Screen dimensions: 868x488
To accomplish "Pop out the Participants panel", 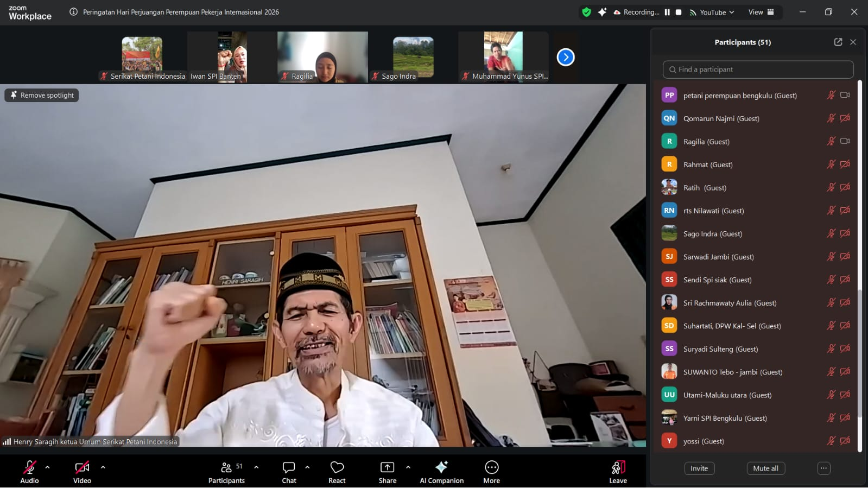I will pos(838,42).
